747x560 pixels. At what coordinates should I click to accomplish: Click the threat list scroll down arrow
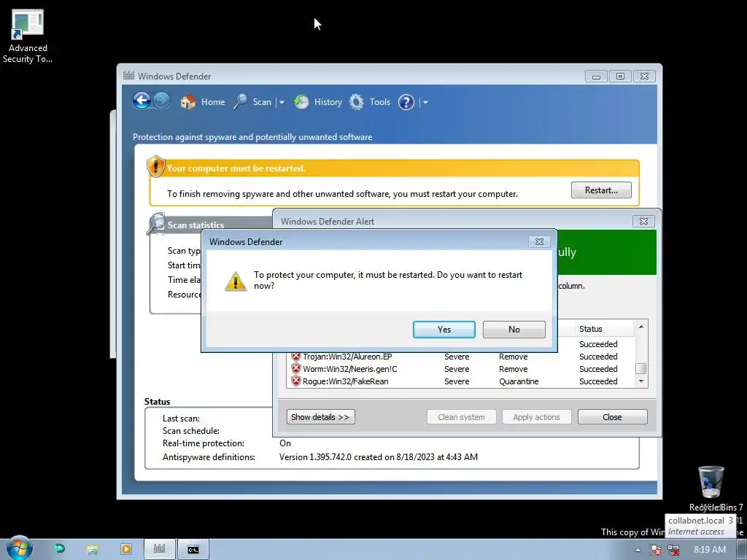click(640, 381)
